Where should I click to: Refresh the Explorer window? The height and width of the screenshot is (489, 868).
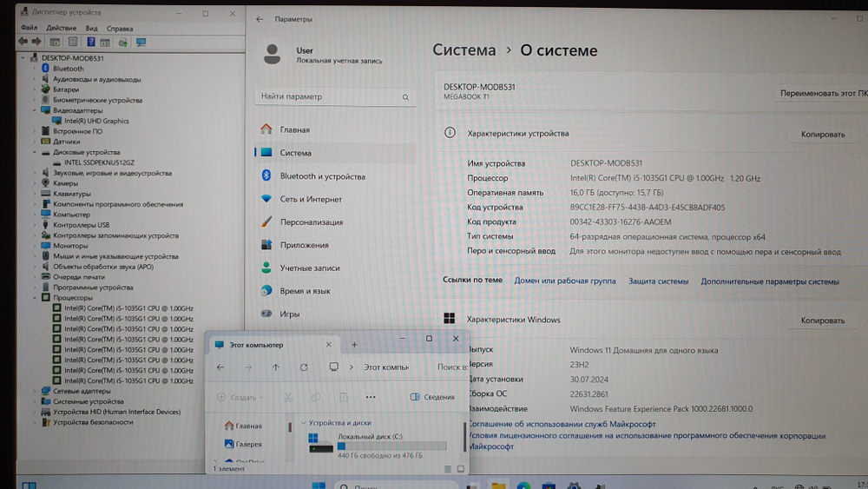coord(304,367)
